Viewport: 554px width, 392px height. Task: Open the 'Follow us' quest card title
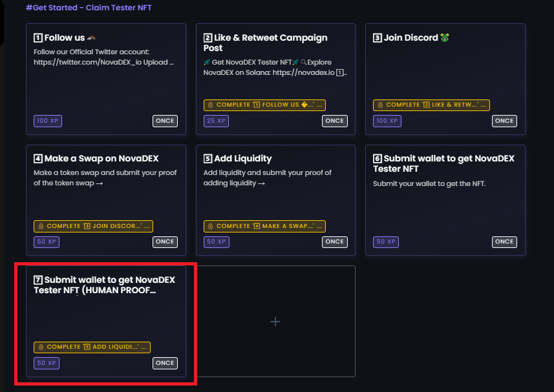64,37
